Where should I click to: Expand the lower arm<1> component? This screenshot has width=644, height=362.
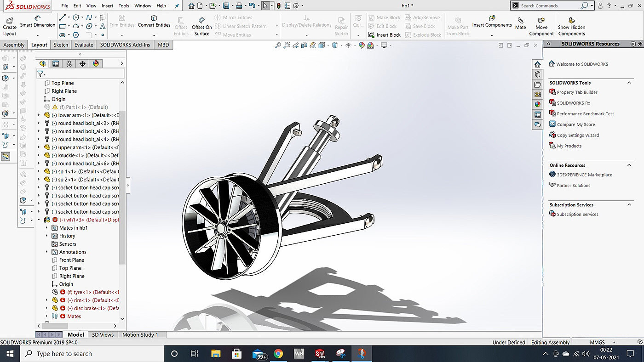(x=39, y=115)
